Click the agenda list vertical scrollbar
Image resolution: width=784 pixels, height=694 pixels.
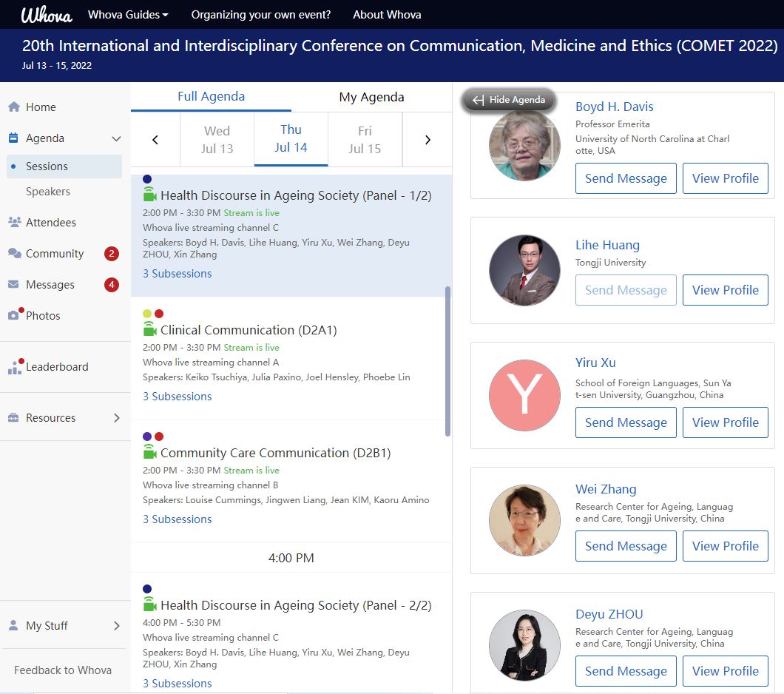coord(447,361)
